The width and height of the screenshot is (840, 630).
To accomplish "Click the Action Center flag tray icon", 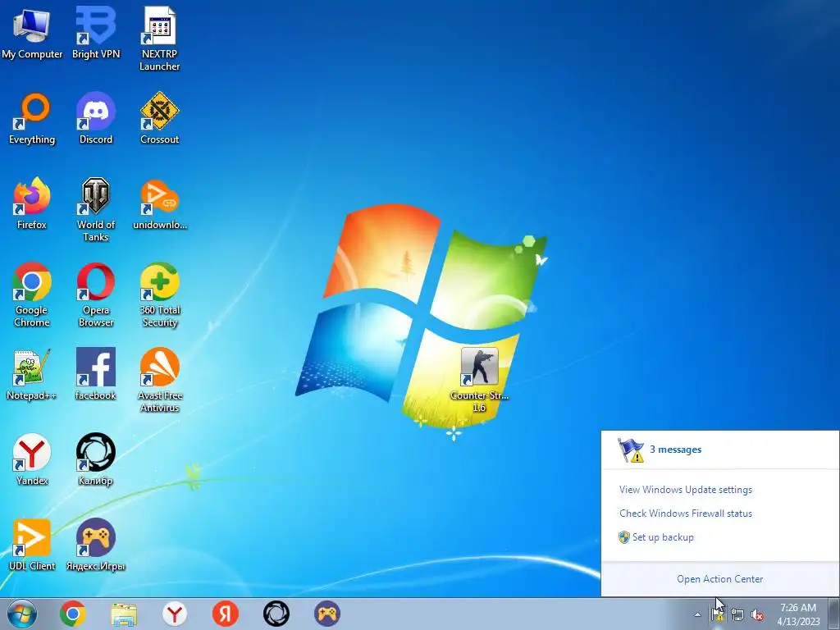I will pos(718,614).
